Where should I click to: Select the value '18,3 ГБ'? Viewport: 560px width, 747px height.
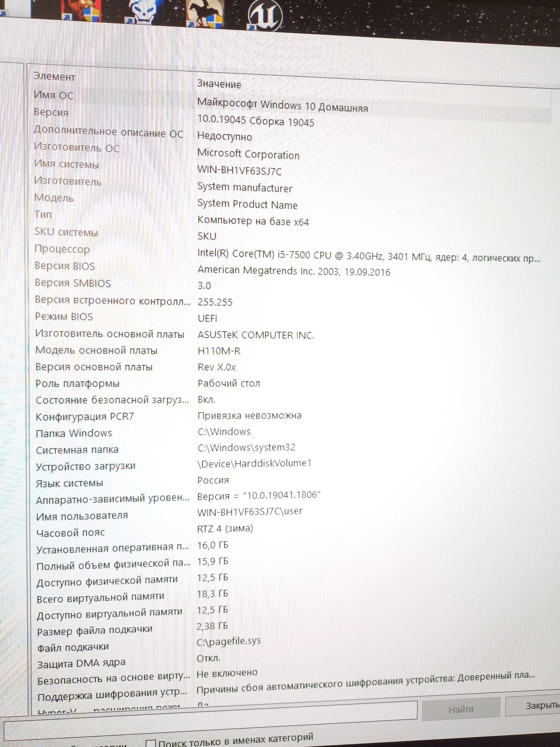pyautogui.click(x=212, y=593)
